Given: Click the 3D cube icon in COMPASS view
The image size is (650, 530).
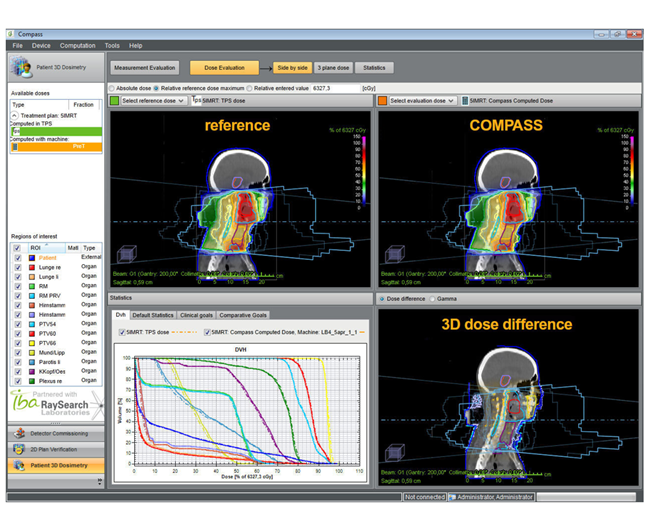Looking at the screenshot, I should click(x=395, y=254).
